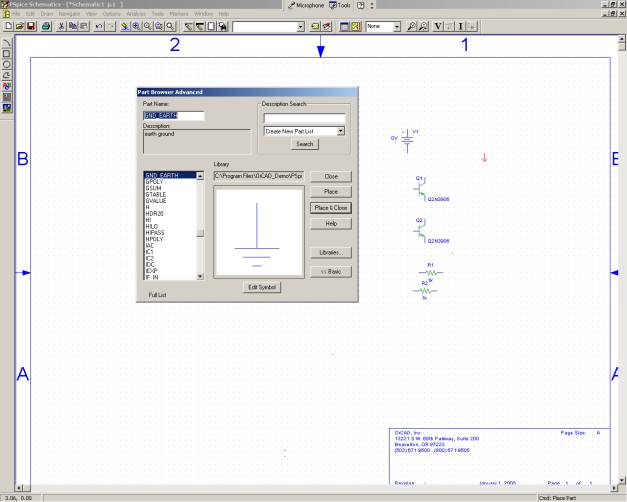Click the Print toolbar icon
Screen dimensions: 627x502
[47, 25]
